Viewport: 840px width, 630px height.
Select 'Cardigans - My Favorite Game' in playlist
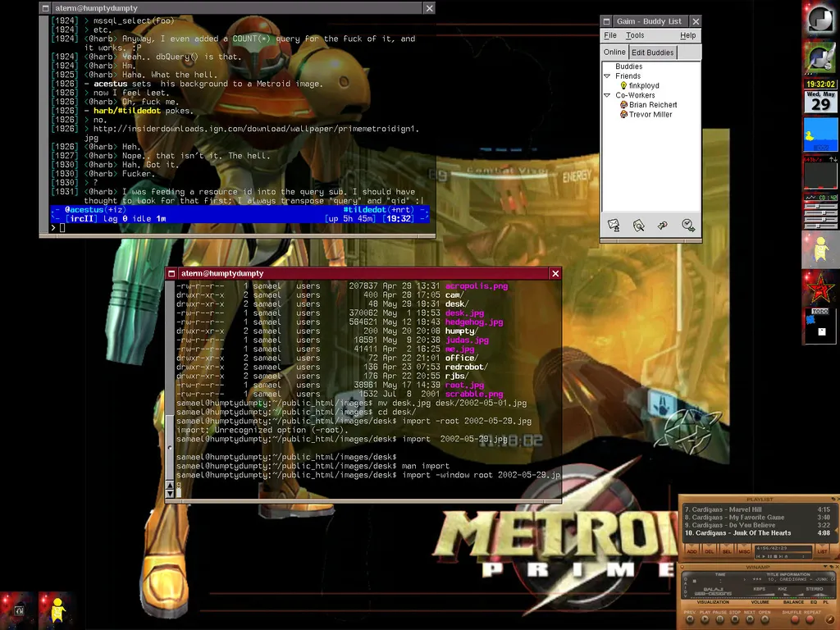(757, 518)
